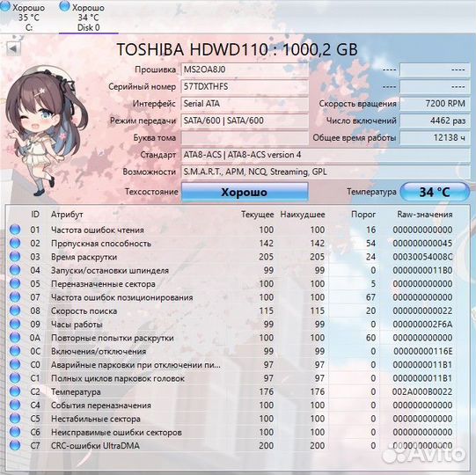Viewport: 476px width, 475px height.
Task: Select the Нестабильные сектора attribute text
Action: 96,419
